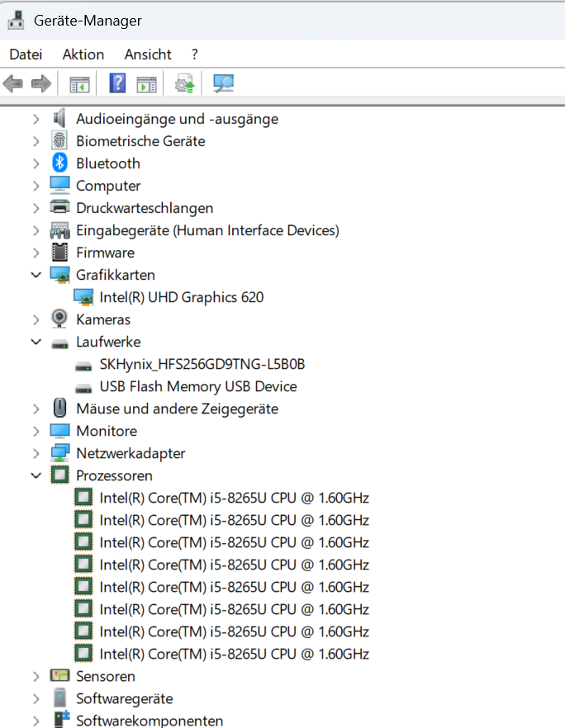Expand the Biometrische Geräte node
This screenshot has width=565, height=728.
36,142
